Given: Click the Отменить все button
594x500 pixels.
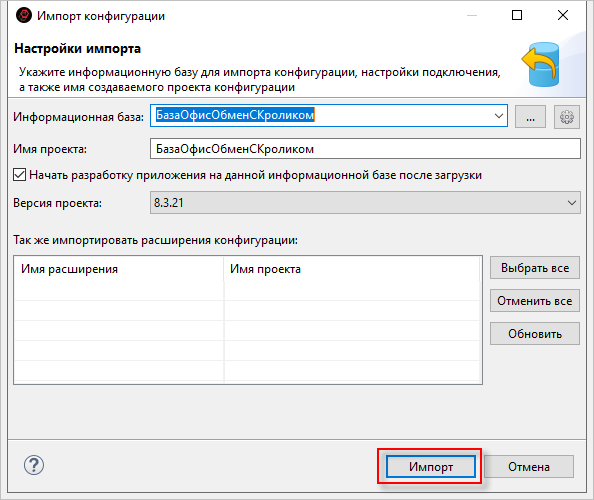Looking at the screenshot, I should tap(535, 301).
